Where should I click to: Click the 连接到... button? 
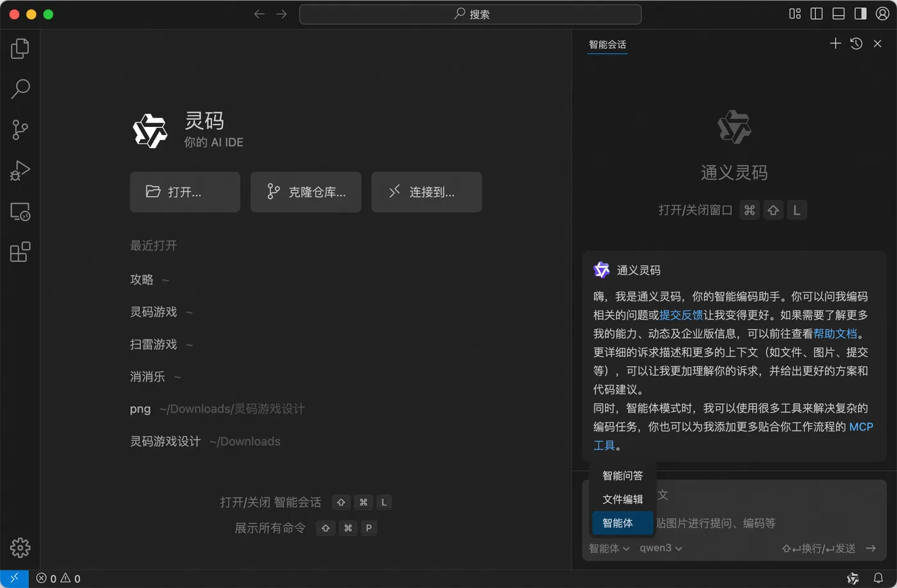click(x=427, y=192)
